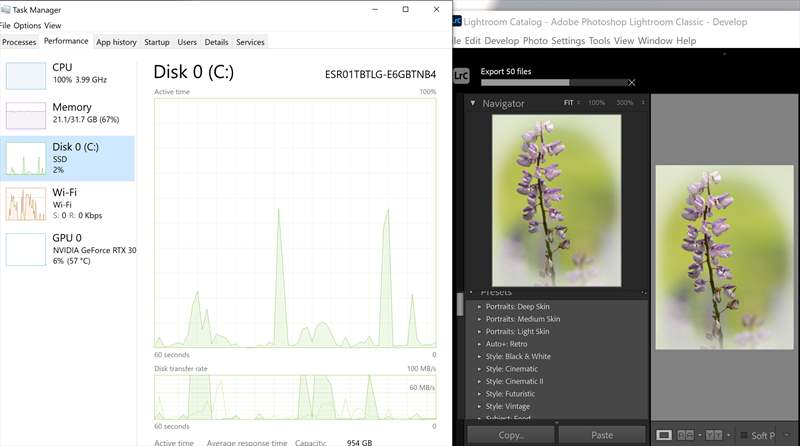Click the Lightroom title bar icon
This screenshot has width=800, height=446.
click(x=457, y=21)
